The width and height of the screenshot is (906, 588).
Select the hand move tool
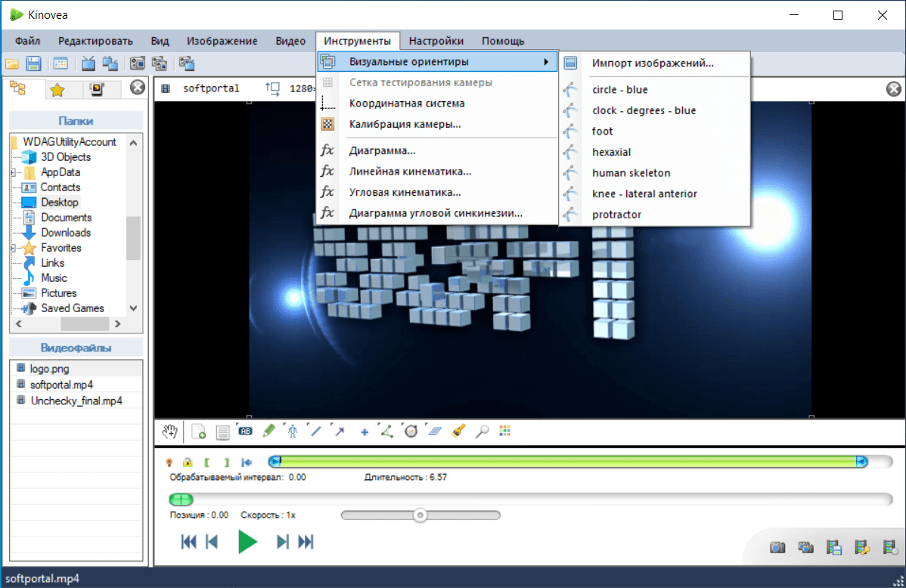[170, 432]
